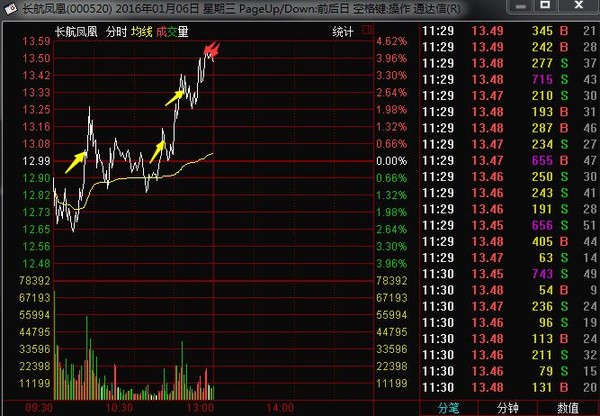The height and width of the screenshot is (416, 600).
Task: Select the tick row with volume 210
Action: [510, 95]
